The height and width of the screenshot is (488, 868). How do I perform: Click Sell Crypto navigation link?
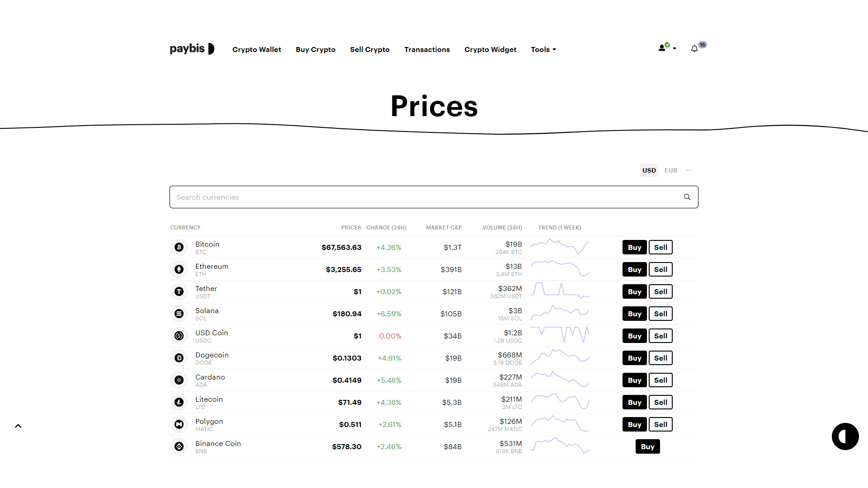pos(370,49)
